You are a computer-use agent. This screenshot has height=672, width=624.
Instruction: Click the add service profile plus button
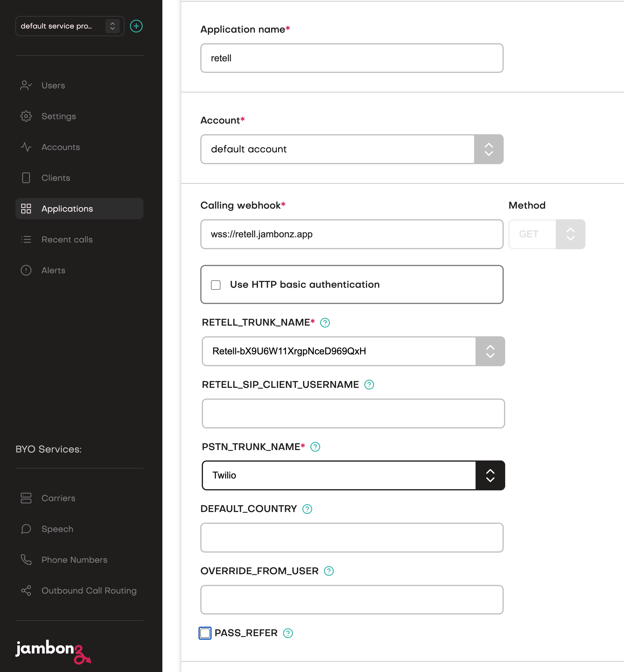136,26
